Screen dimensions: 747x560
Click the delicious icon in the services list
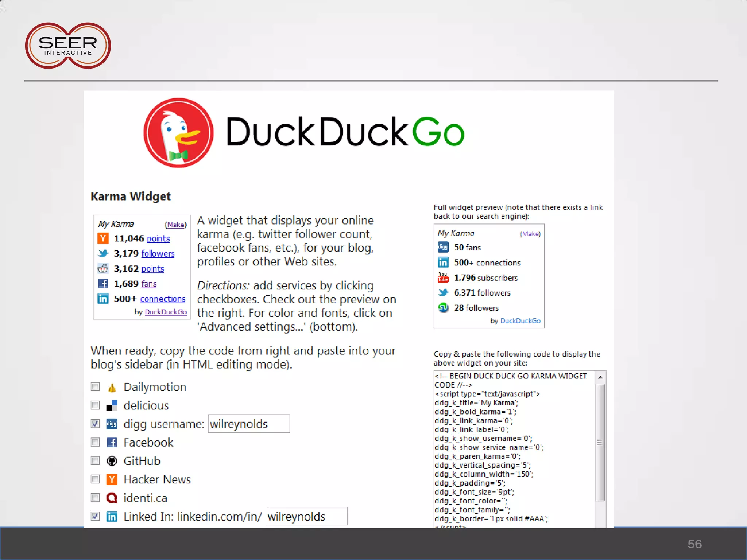pos(112,405)
